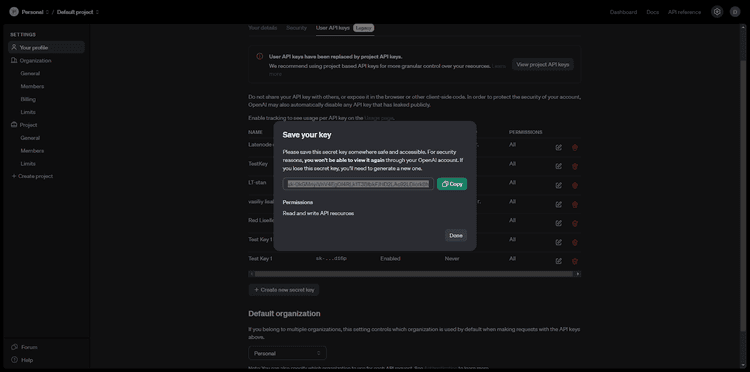Select the secret key text field
The width and height of the screenshot is (750, 372).
pos(358,184)
